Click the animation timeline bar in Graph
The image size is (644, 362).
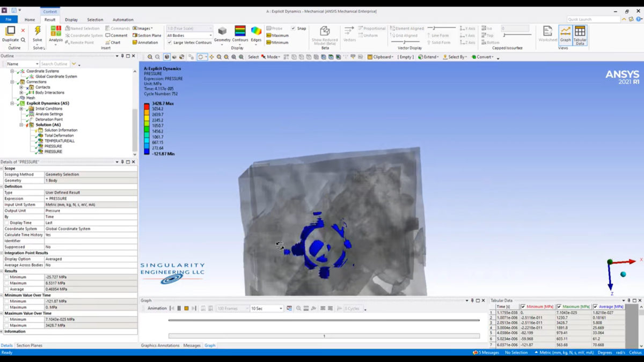[324, 320]
